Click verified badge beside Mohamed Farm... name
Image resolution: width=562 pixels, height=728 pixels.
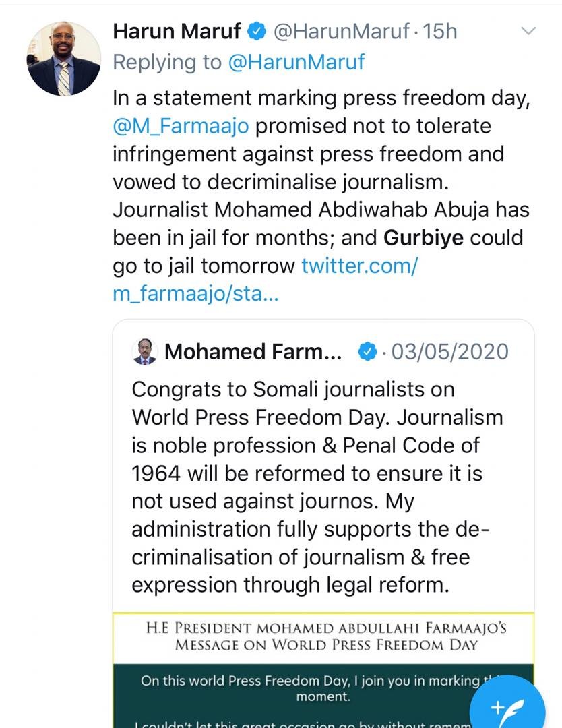(x=367, y=352)
